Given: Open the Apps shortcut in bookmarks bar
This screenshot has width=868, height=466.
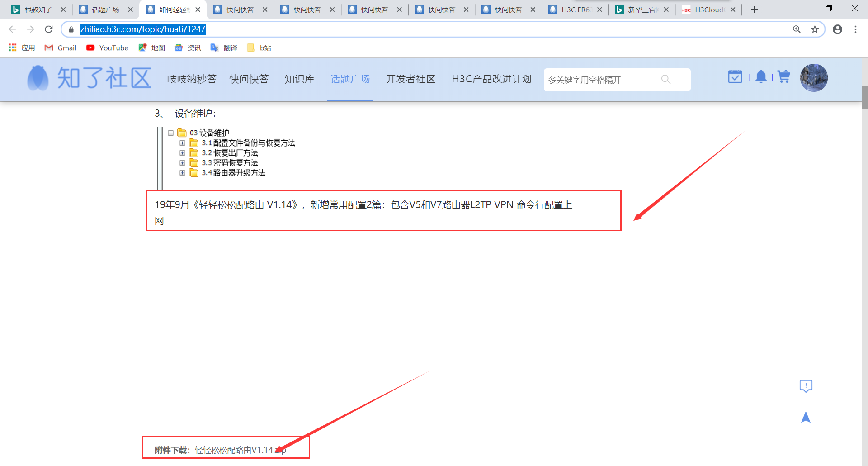Looking at the screenshot, I should [22, 48].
